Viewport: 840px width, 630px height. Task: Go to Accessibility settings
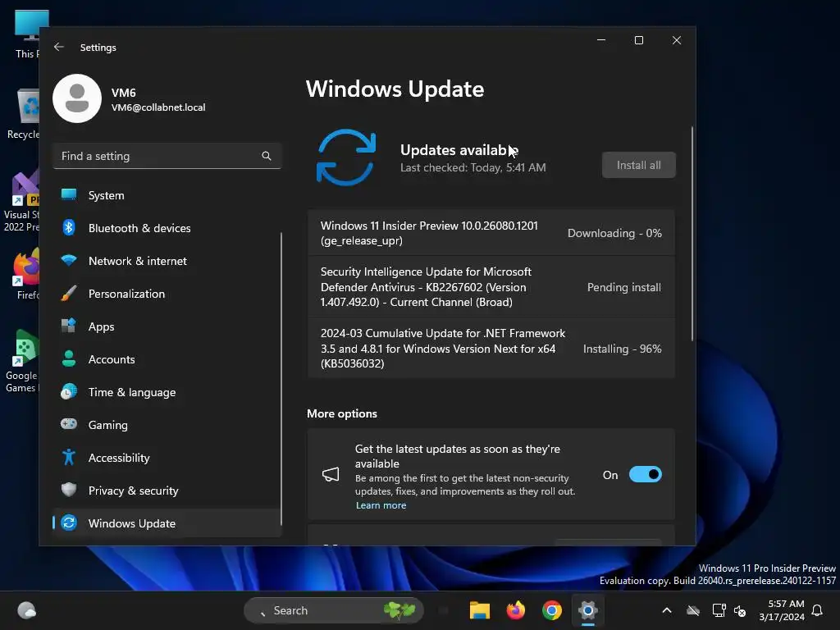click(x=167, y=458)
